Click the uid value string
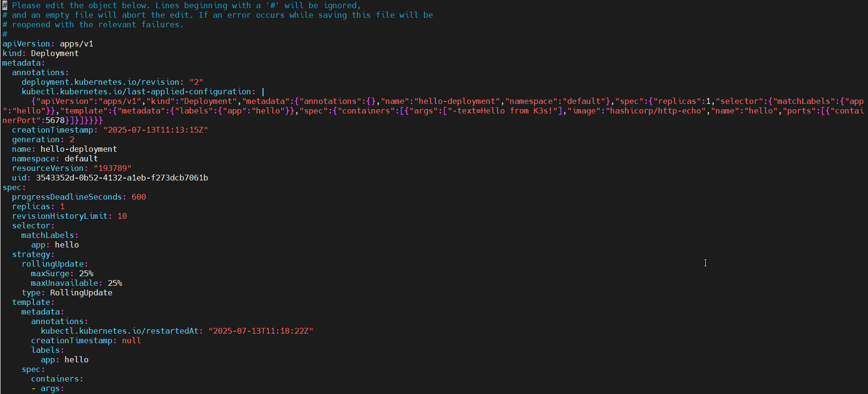 (122, 178)
